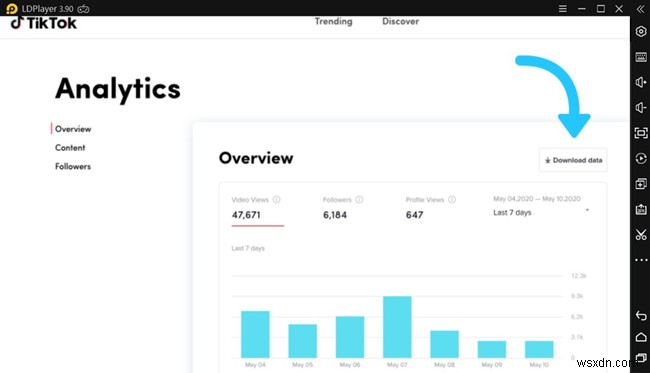Close the LDPlayer window
Screen dimensions: 650x373
point(619,9)
